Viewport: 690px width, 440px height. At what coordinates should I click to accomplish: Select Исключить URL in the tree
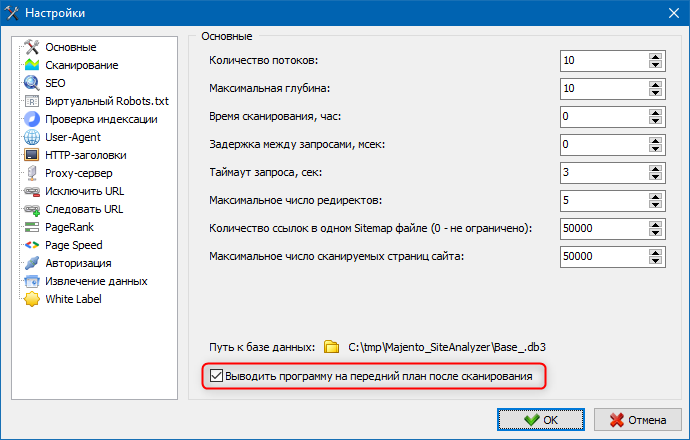[84, 191]
